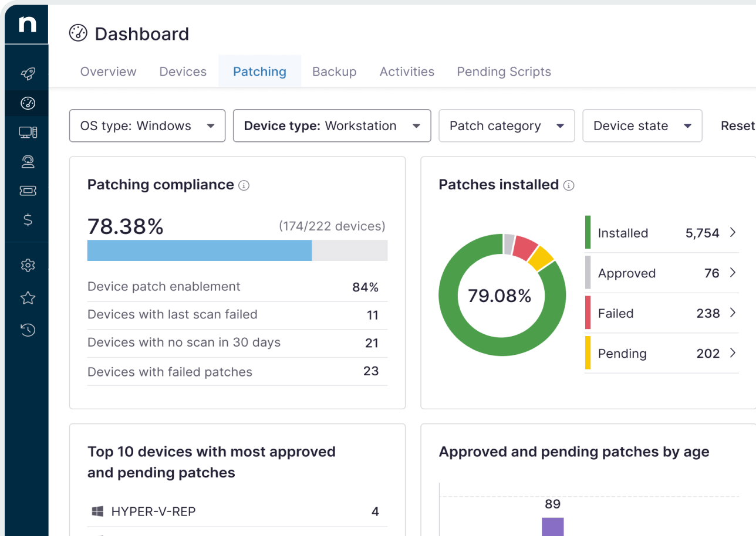Click the Installed 5,754 legend row

pyautogui.click(x=662, y=233)
